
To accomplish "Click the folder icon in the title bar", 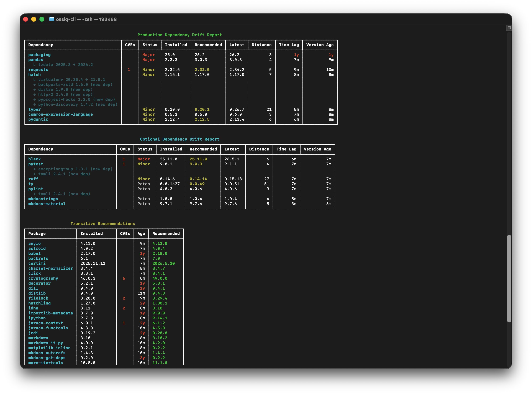I will [52, 19].
